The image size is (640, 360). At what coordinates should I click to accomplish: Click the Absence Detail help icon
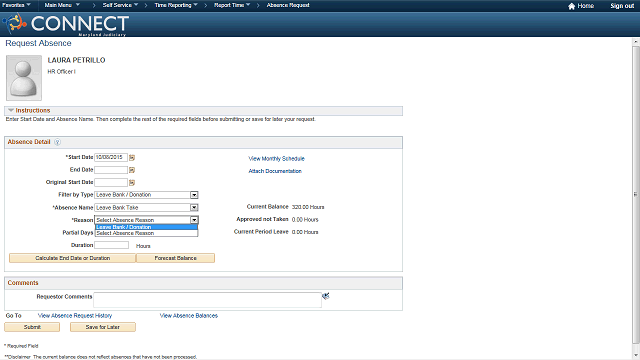coord(58,142)
